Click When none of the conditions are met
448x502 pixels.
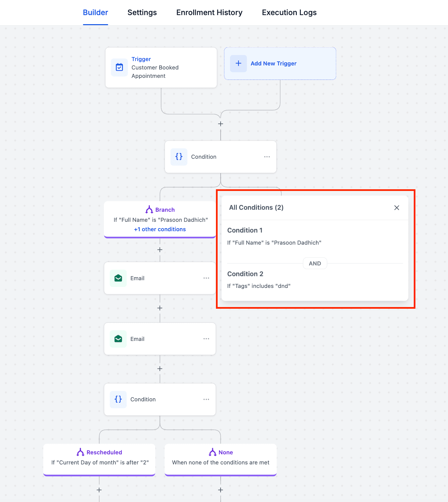tap(221, 462)
